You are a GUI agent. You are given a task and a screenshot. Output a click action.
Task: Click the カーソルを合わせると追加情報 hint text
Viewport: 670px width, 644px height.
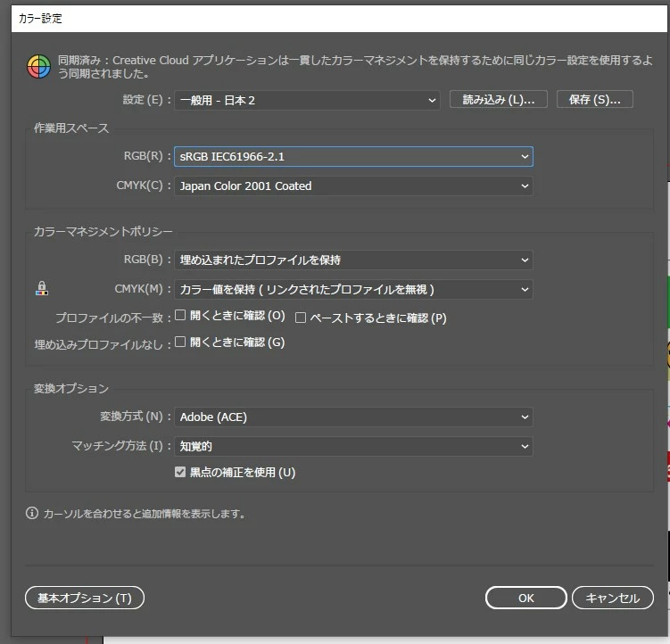tap(145, 513)
